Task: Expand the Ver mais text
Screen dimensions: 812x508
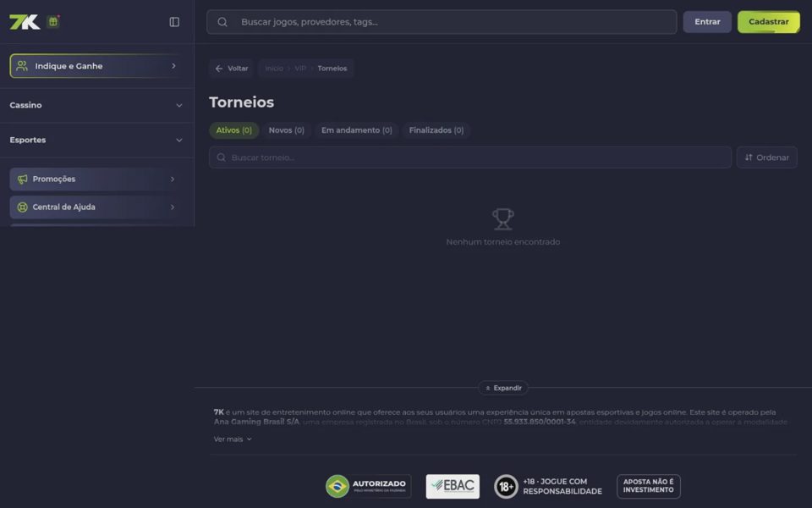Action: [233, 439]
